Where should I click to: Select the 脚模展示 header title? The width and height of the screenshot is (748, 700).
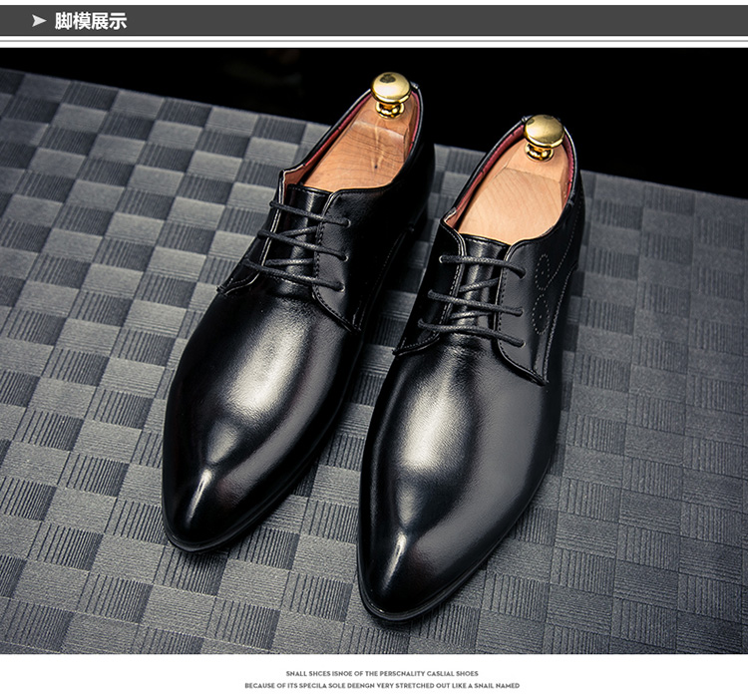91,20
